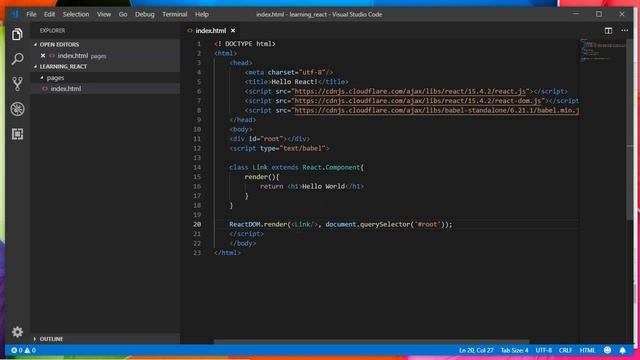
Task: Open notifications bell in status bar
Action: pyautogui.click(x=622, y=350)
